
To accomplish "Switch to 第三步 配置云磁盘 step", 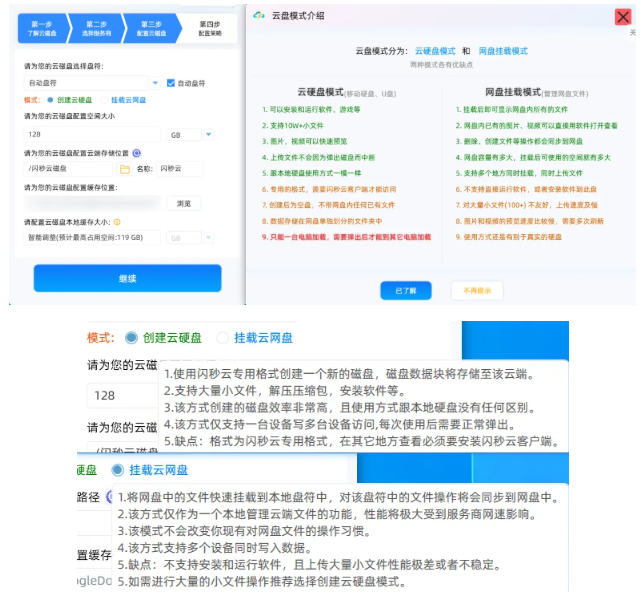I will 152,27.
